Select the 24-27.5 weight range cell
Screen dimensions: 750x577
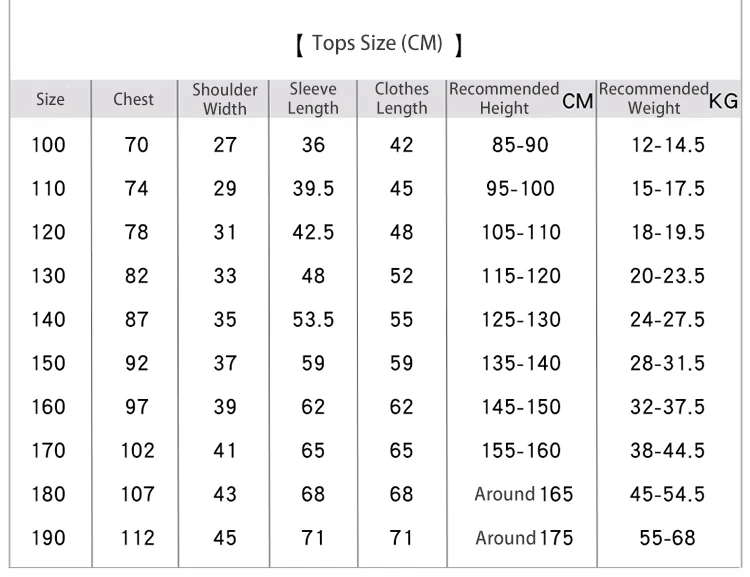[667, 320]
